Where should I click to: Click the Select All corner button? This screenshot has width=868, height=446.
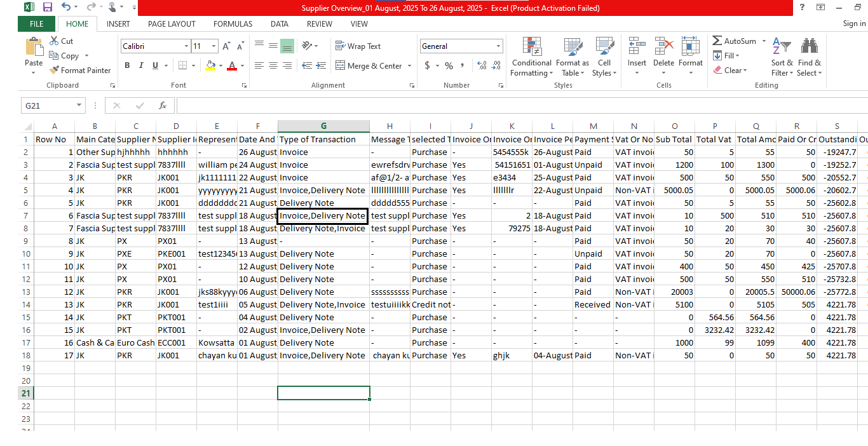pos(26,126)
